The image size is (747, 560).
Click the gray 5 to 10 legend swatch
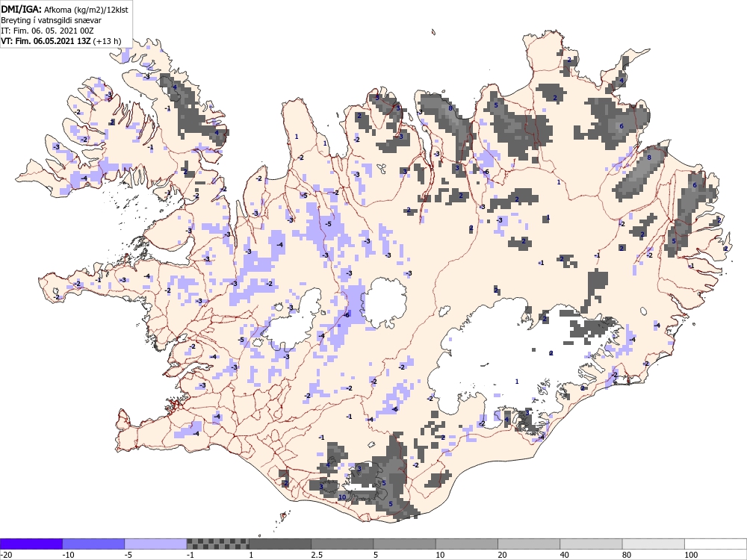(x=404, y=544)
